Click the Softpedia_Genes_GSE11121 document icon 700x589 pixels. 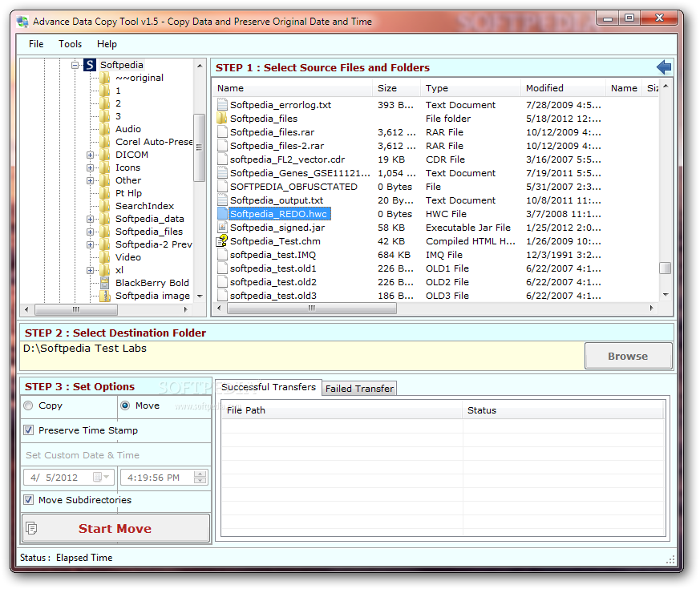point(222,173)
